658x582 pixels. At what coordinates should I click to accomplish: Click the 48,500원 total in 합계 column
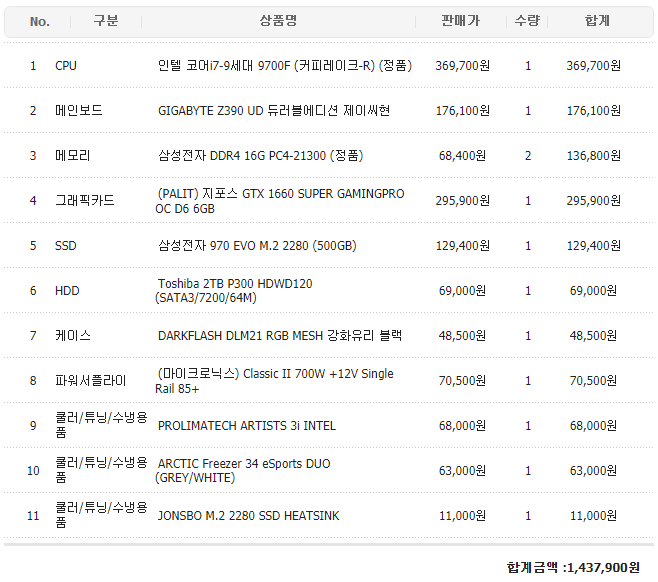pyautogui.click(x=593, y=336)
